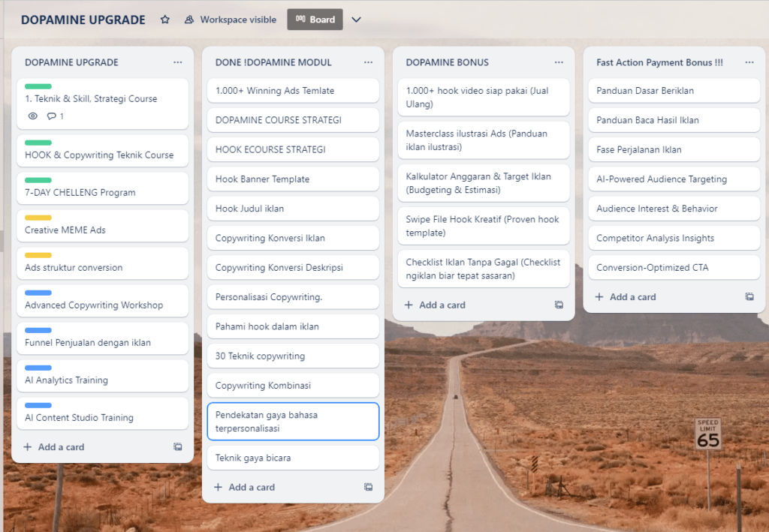The width and height of the screenshot is (769, 532).
Task: Click the Workspace visible icon
Action: pyautogui.click(x=189, y=20)
